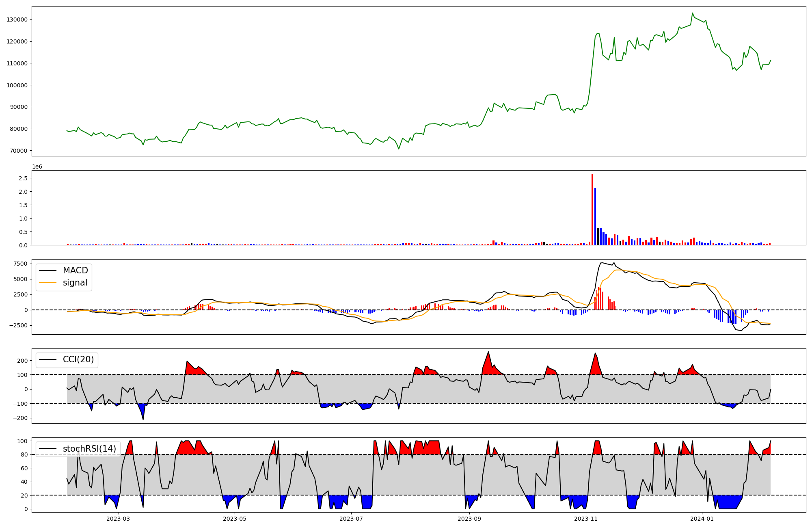
Task: Click the 130000 price axis tick label
Action: (17, 20)
